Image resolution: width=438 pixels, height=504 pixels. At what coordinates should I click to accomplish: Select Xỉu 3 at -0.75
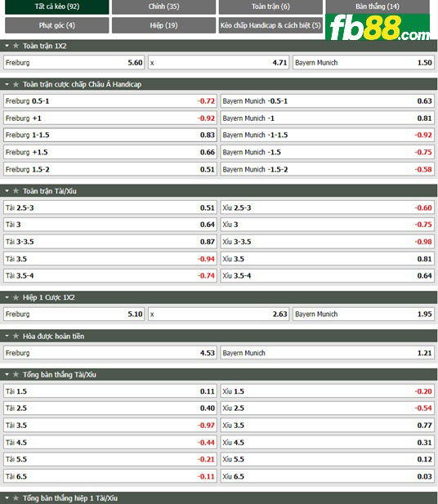coord(328,225)
